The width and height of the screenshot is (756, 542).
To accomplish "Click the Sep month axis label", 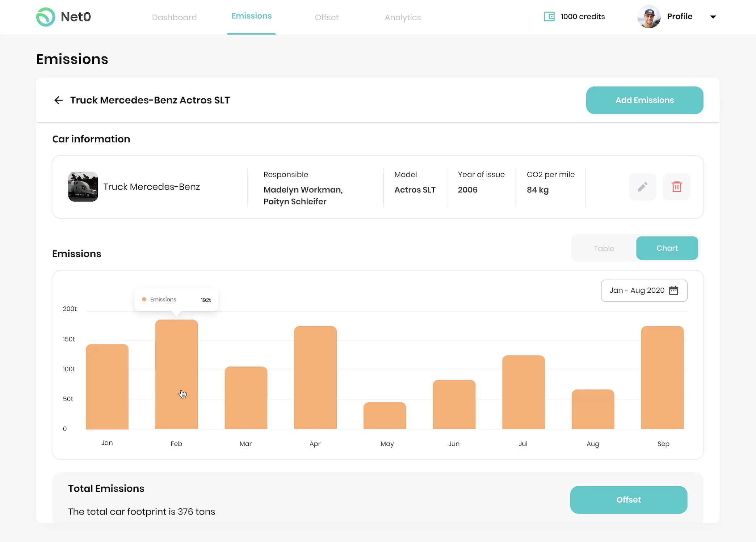I will click(x=663, y=444).
